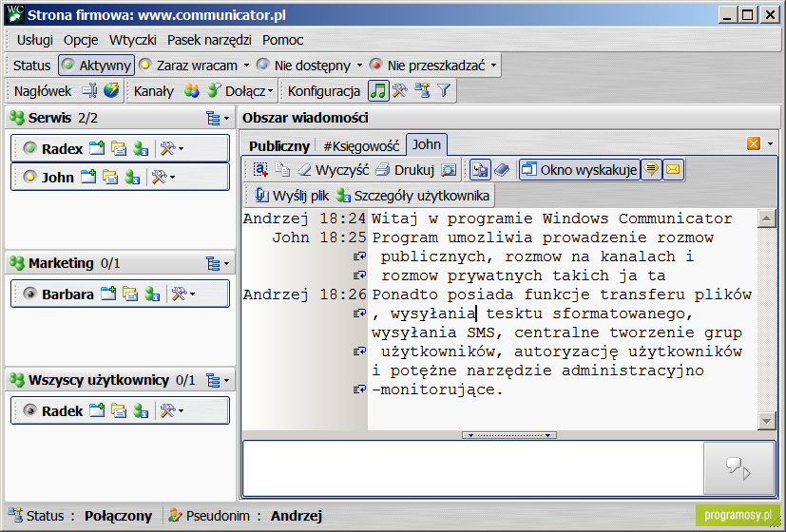786x532 pixels.
Task: Click John's folder files icon
Action: [110, 177]
